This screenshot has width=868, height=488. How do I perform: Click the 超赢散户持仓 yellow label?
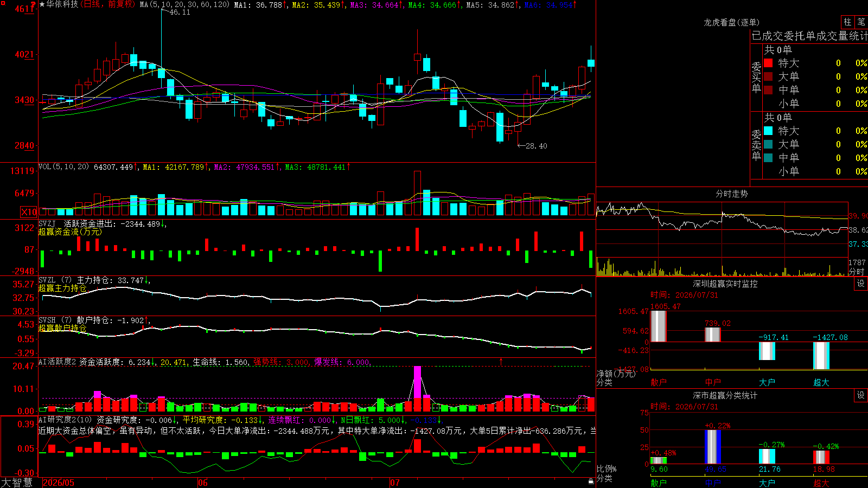pyautogui.click(x=62, y=328)
